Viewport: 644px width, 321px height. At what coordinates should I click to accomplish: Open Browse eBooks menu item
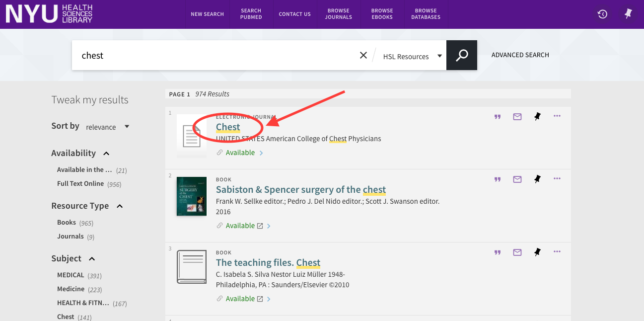click(382, 14)
